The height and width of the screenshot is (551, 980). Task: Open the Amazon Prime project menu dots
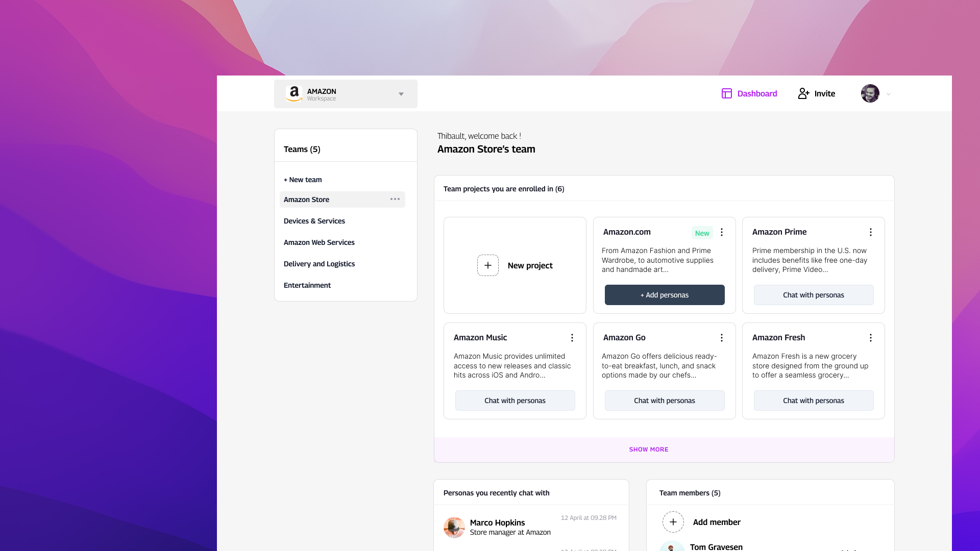(x=871, y=232)
